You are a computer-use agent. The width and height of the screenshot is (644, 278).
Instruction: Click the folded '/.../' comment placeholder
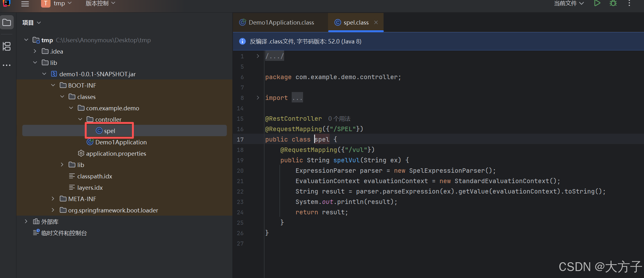click(275, 56)
